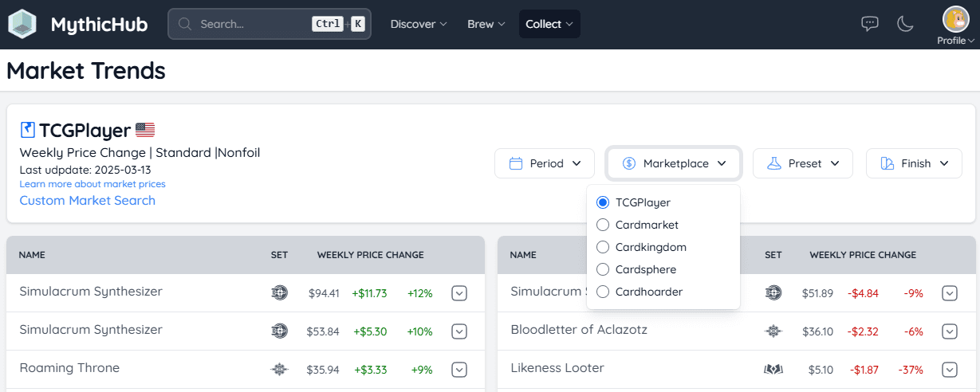Focus the Search input field

269,24
